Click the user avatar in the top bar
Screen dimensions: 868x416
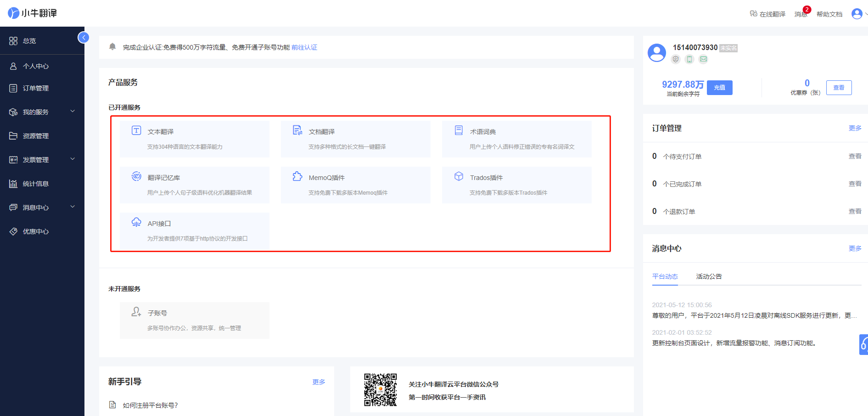(857, 14)
